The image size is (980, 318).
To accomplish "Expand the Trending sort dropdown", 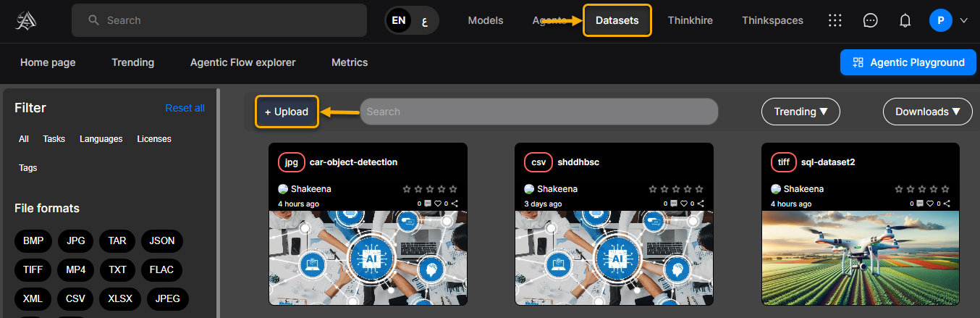I will (800, 112).
